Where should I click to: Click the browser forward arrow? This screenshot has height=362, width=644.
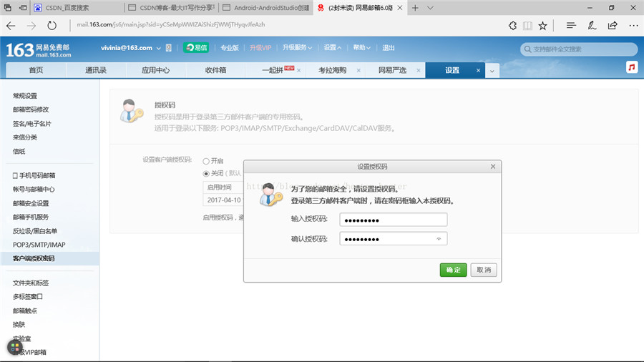click(31, 26)
